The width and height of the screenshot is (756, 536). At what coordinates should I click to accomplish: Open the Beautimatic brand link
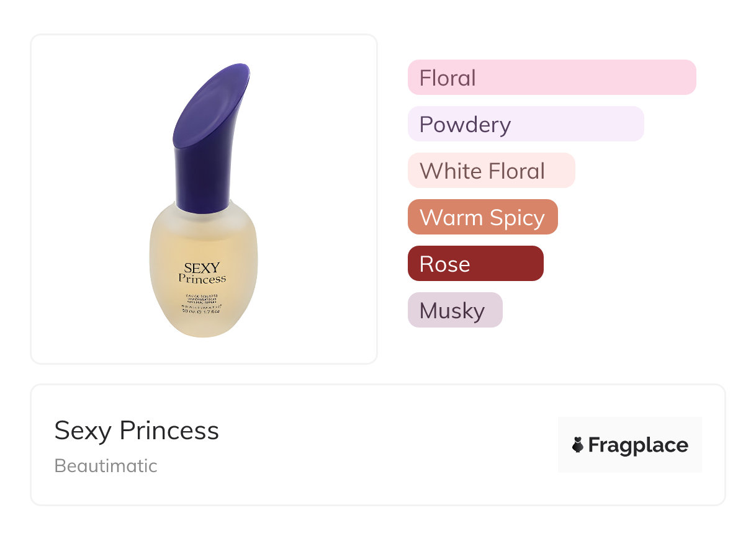106,466
